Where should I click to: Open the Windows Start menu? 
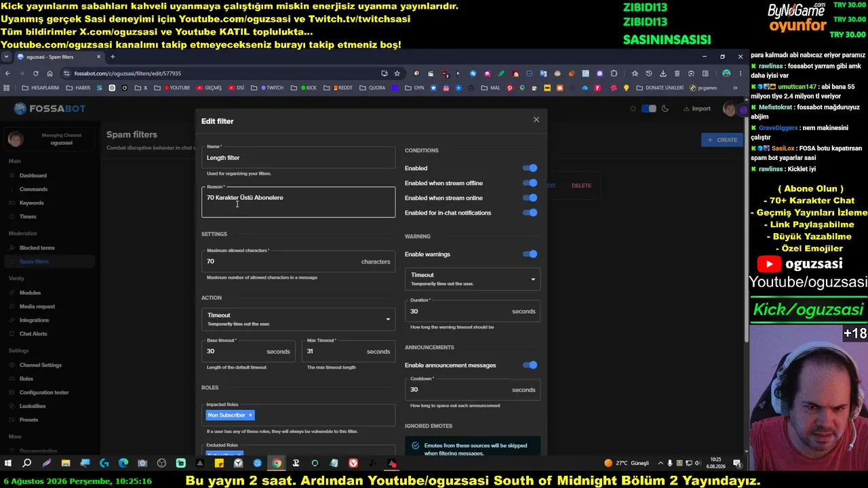pos(8,463)
